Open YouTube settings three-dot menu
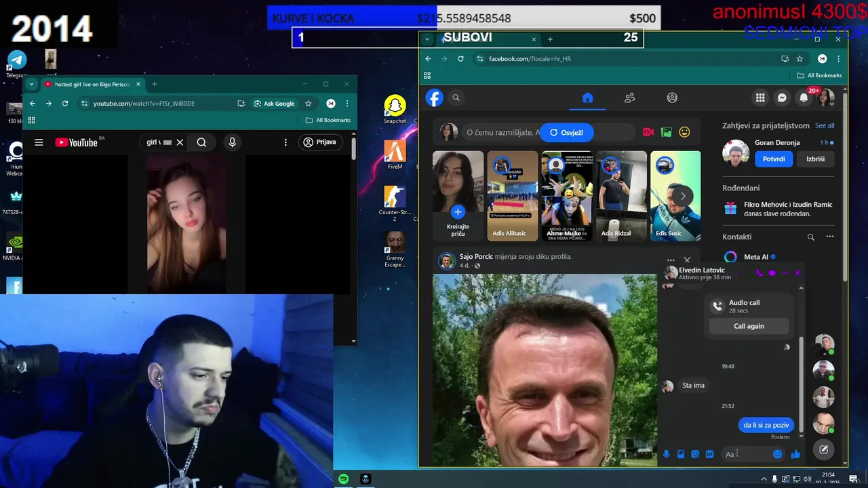Image resolution: width=868 pixels, height=488 pixels. 285,142
